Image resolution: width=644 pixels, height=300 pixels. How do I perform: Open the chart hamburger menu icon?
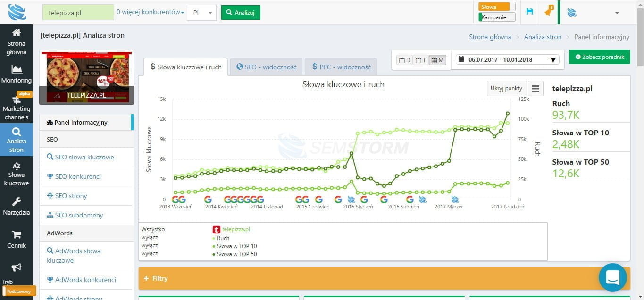[x=535, y=88]
